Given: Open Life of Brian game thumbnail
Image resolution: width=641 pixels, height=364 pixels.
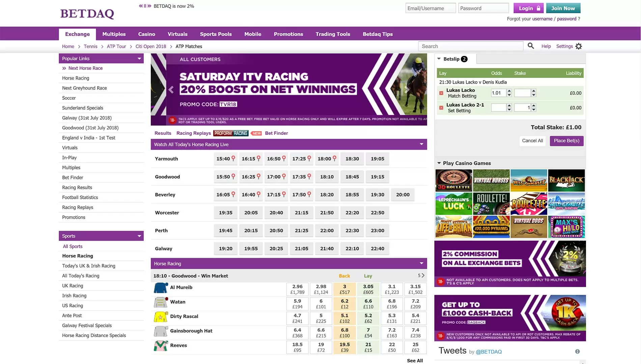Looking at the screenshot, I should click(x=454, y=227).
